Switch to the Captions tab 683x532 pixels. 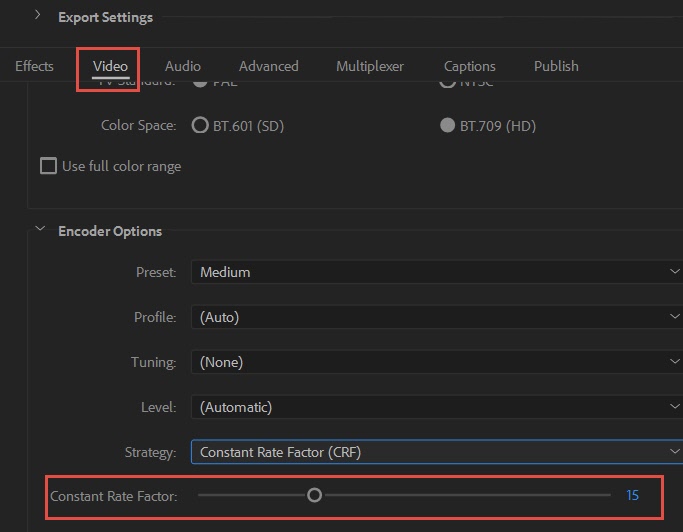point(470,66)
